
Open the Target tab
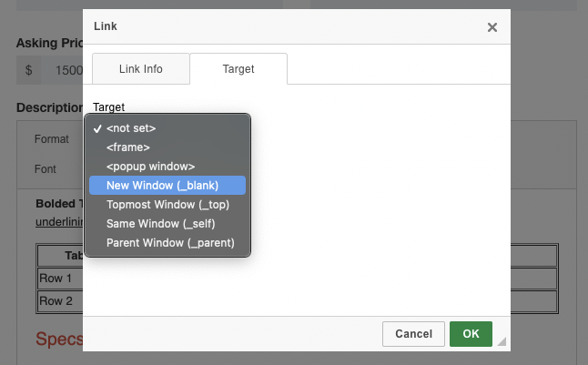coord(238,69)
